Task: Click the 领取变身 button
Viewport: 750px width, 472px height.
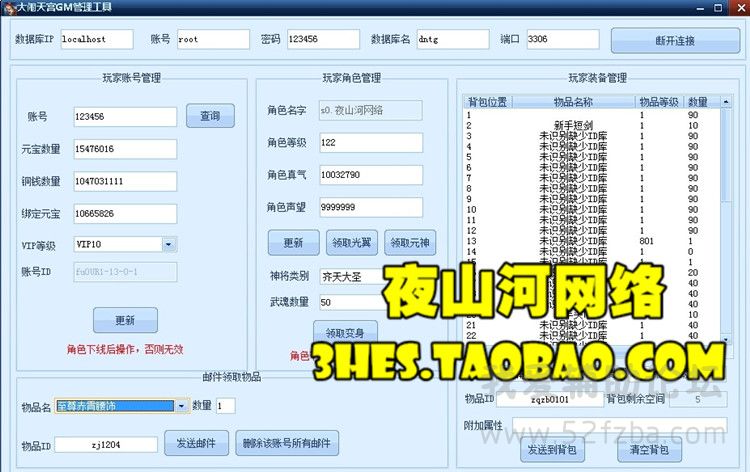Action: coord(345,332)
